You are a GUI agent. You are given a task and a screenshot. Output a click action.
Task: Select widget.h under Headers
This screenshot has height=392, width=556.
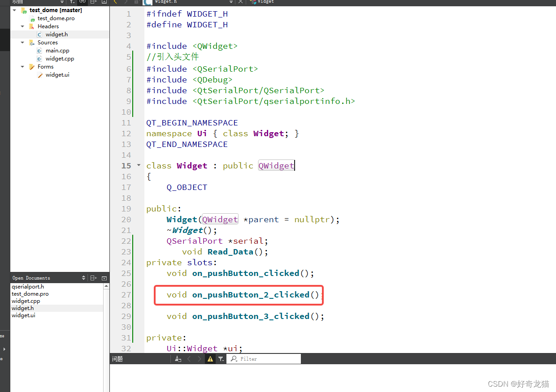click(x=56, y=34)
